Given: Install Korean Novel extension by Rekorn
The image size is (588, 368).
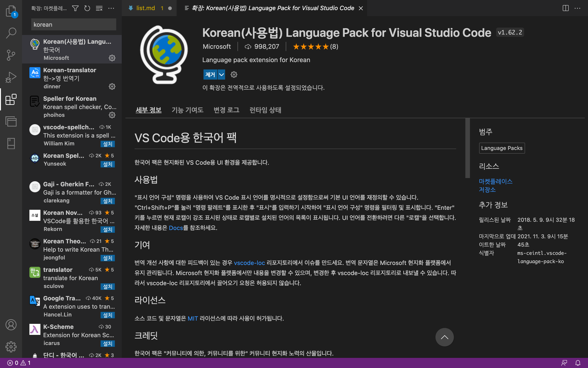Looking at the screenshot, I should tap(108, 229).
